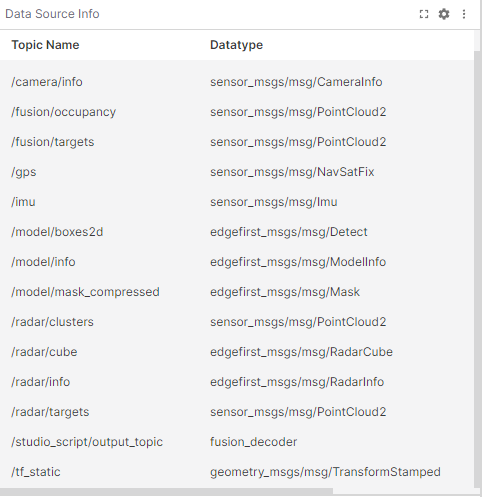
Task: Click edgefirst_msgs/msg/RadarInfo datatype text
Action: point(297,382)
